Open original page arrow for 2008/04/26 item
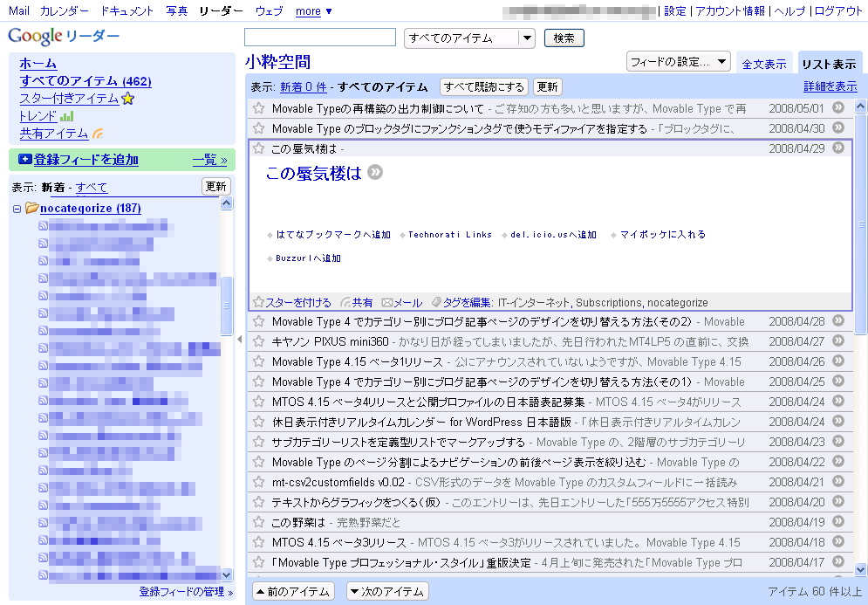 pos(838,361)
